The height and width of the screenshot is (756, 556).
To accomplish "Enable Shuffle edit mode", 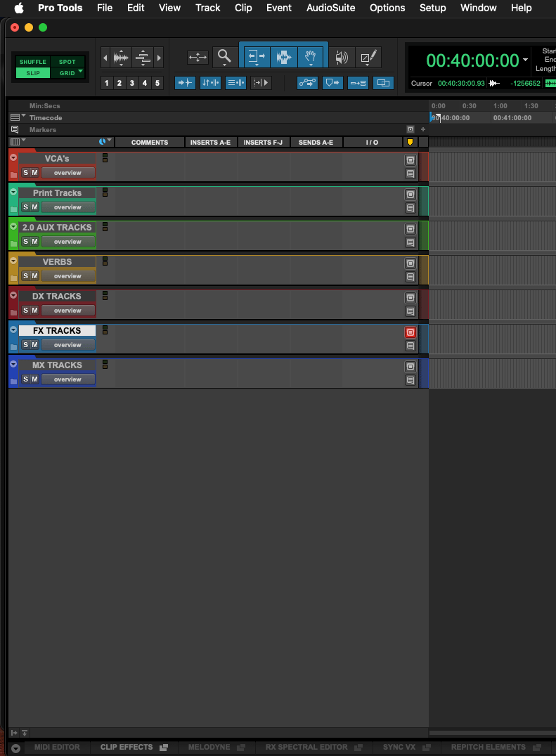I will coord(33,62).
